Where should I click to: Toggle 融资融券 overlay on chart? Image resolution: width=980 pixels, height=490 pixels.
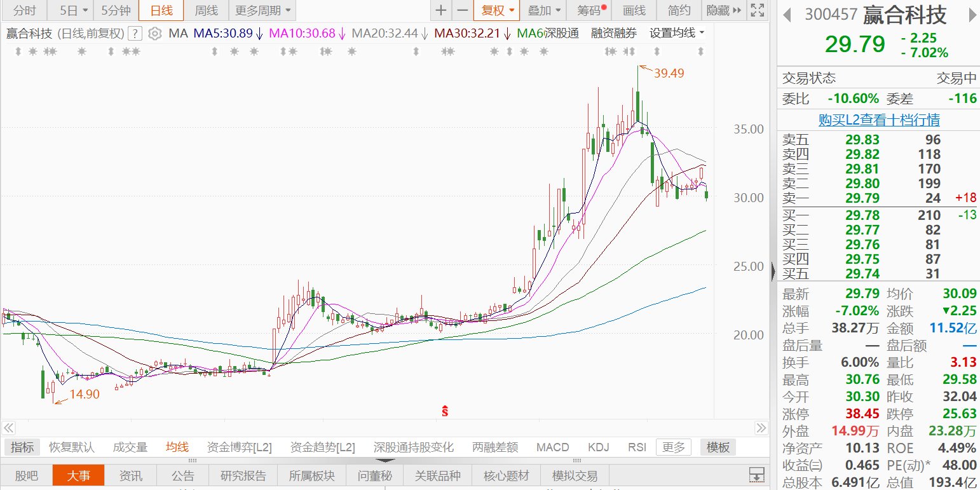point(613,33)
